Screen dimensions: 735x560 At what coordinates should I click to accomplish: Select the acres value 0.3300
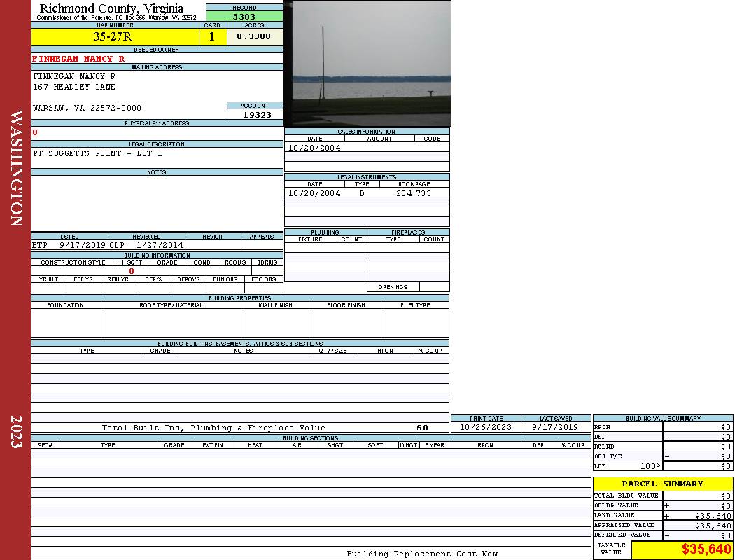[253, 37]
